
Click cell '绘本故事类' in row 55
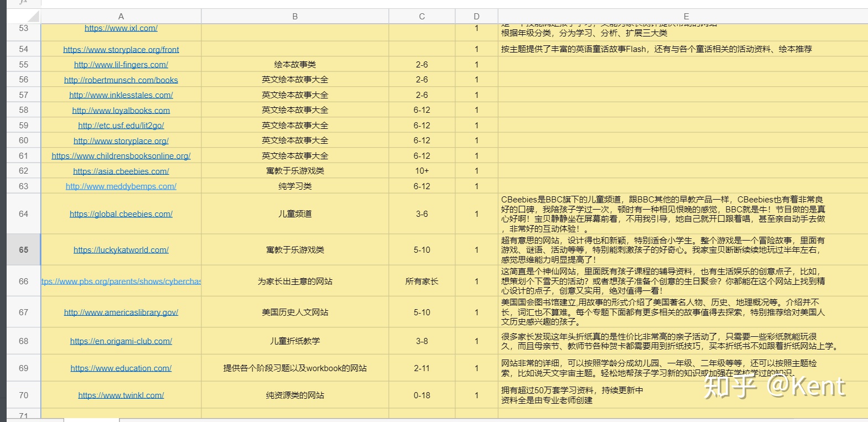(x=295, y=65)
